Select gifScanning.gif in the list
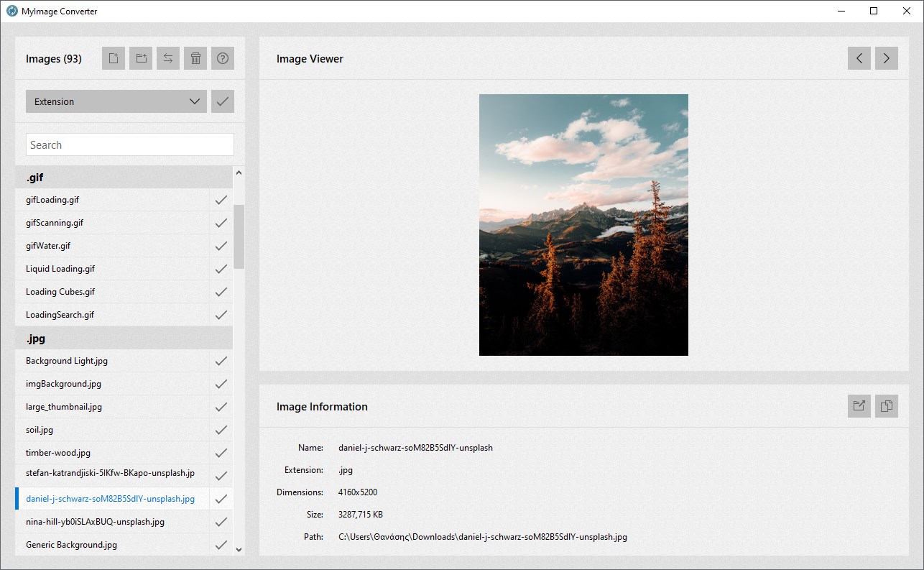The width and height of the screenshot is (924, 570). pos(112,223)
